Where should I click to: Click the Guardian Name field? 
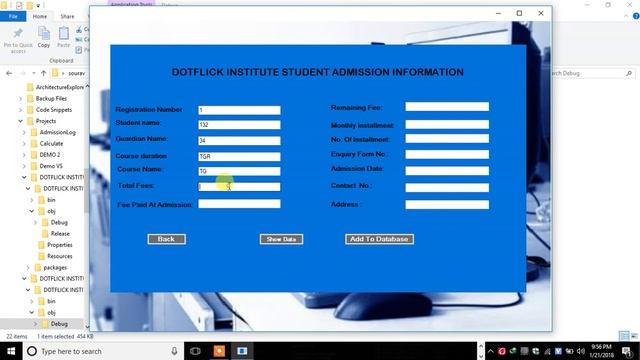[x=239, y=141]
